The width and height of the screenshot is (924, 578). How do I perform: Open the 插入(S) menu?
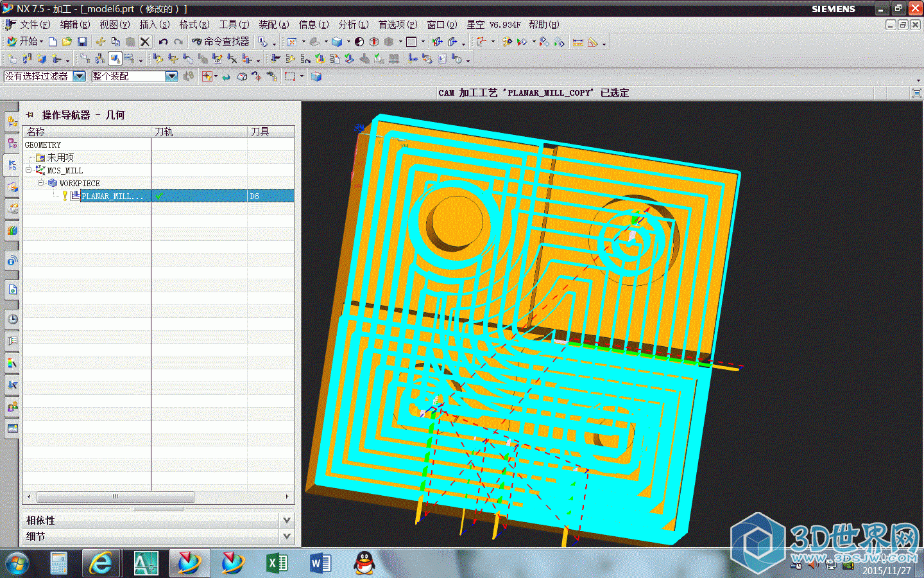[155, 24]
